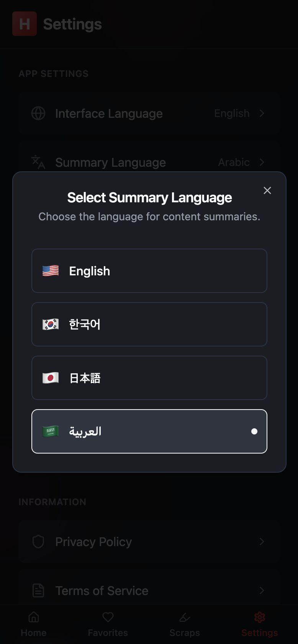Select the Arabic language option
Screen dimensions: 298x644
[149, 431]
